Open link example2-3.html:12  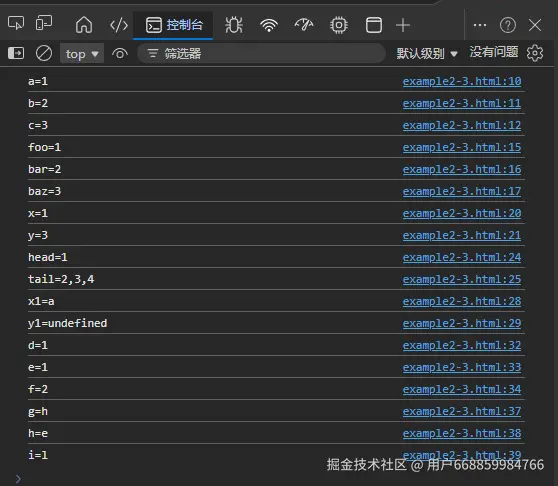[x=462, y=125]
